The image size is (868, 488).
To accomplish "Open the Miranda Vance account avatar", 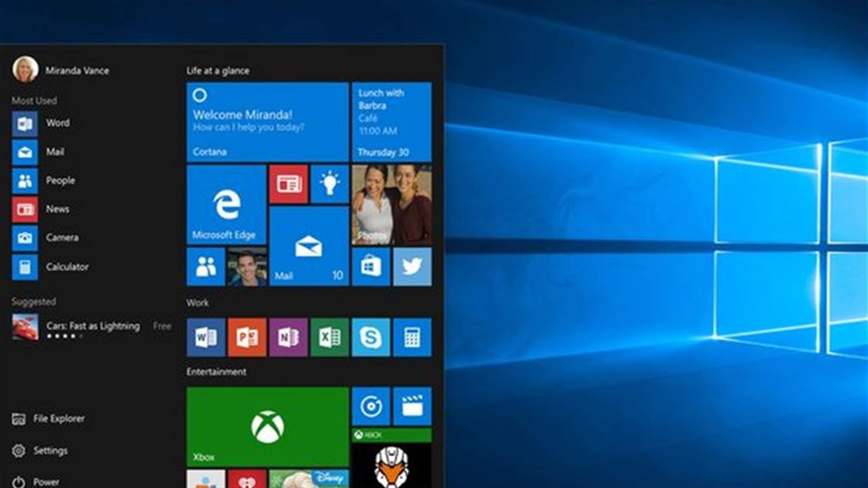I will pyautogui.click(x=25, y=69).
